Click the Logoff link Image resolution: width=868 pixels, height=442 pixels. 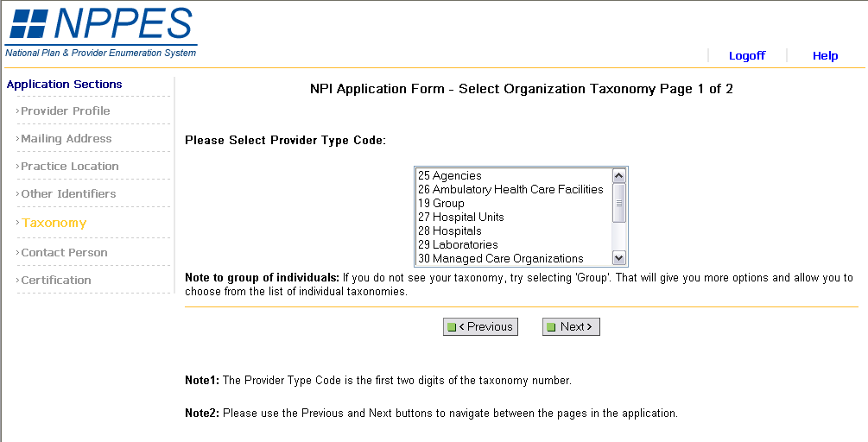(747, 56)
